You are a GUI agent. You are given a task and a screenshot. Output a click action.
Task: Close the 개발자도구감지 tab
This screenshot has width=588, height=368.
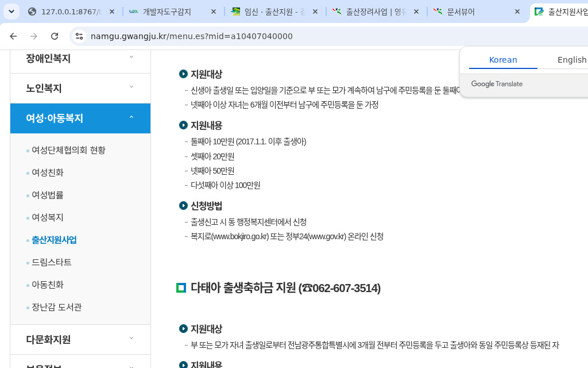(x=214, y=11)
